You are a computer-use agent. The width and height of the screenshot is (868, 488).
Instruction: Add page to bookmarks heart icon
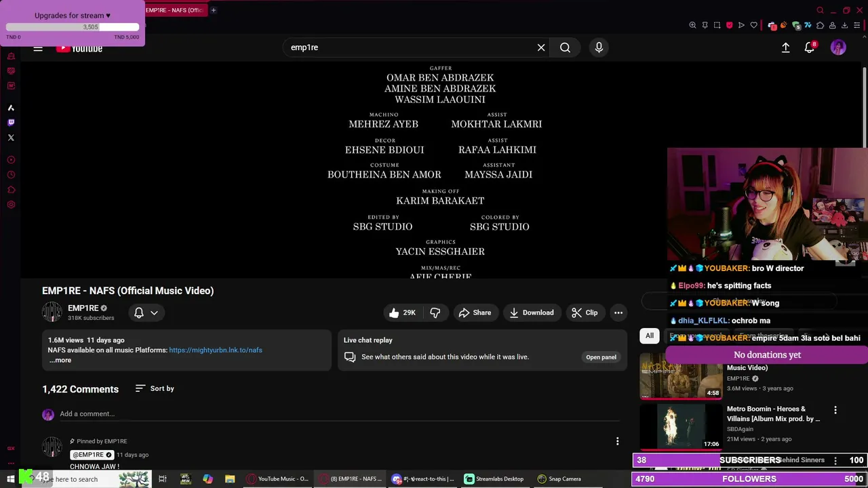click(x=753, y=25)
